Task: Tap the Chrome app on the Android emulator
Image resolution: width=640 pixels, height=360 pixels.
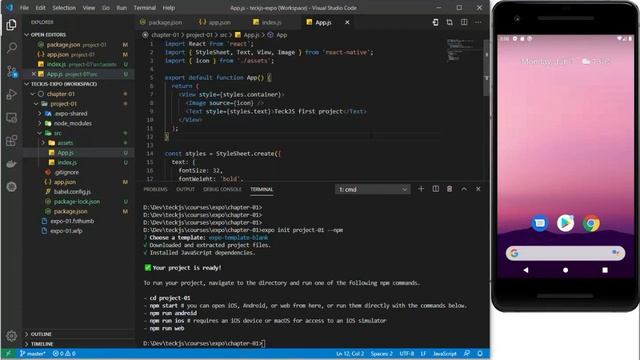Action: click(591, 223)
